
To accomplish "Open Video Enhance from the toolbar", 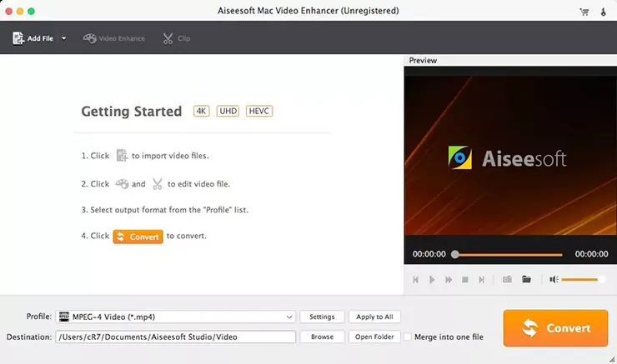I will [x=113, y=38].
